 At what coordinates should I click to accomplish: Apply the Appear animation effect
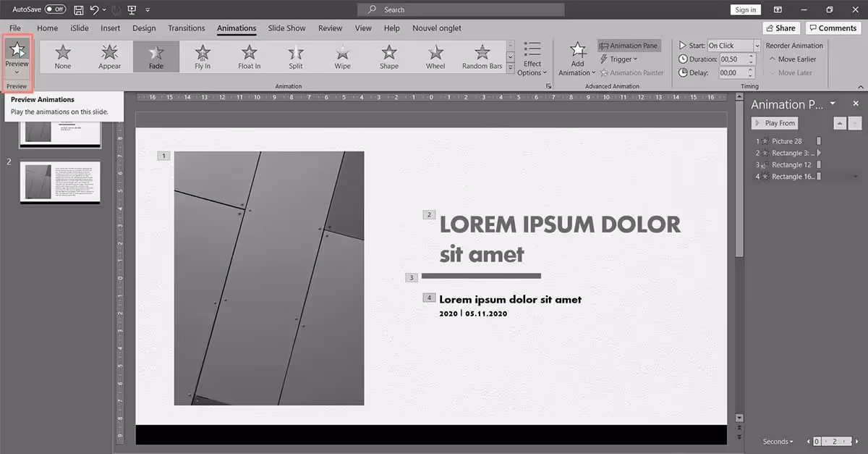coord(109,56)
